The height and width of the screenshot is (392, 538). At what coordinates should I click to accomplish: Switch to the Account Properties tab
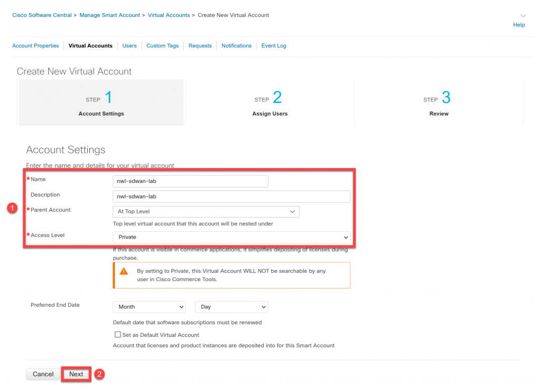click(35, 46)
